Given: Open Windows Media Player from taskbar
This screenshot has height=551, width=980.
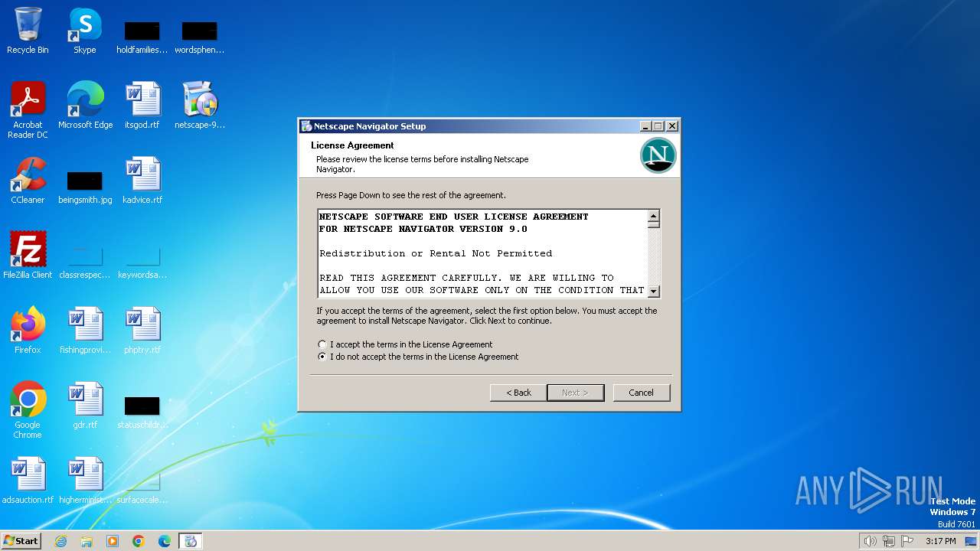Looking at the screenshot, I should [113, 541].
